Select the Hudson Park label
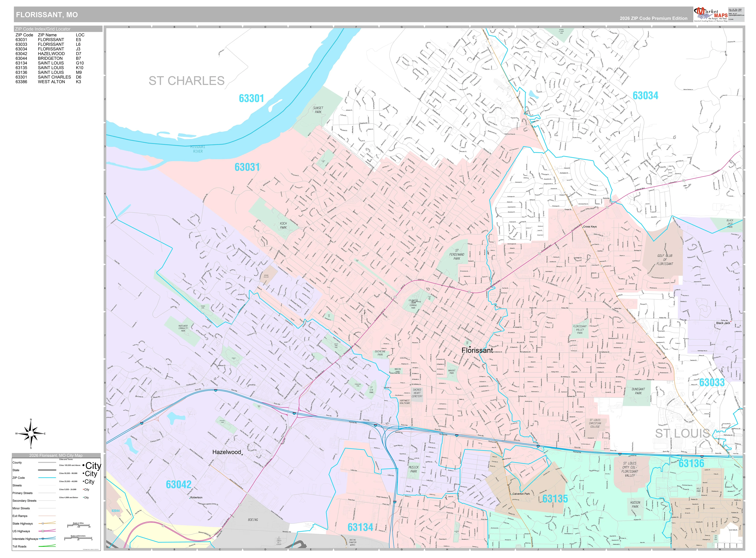The height and width of the screenshot is (558, 756). 635,505
